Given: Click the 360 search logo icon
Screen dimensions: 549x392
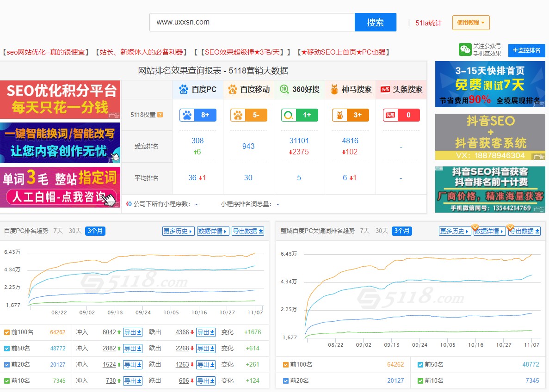Looking at the screenshot, I should (284, 89).
